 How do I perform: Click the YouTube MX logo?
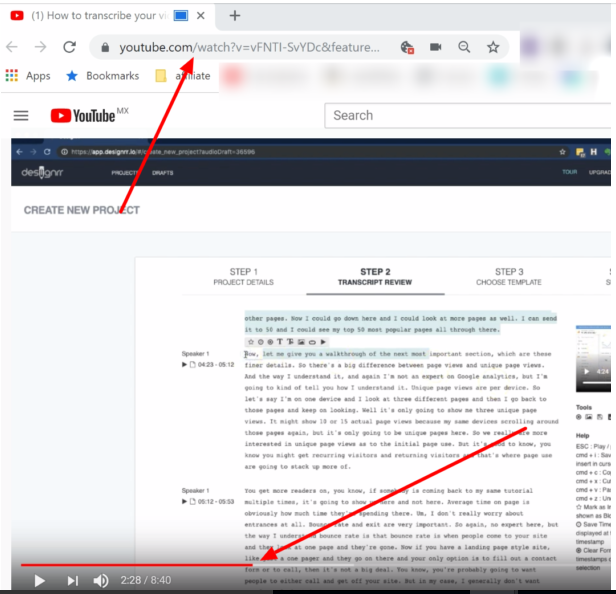[x=89, y=116]
